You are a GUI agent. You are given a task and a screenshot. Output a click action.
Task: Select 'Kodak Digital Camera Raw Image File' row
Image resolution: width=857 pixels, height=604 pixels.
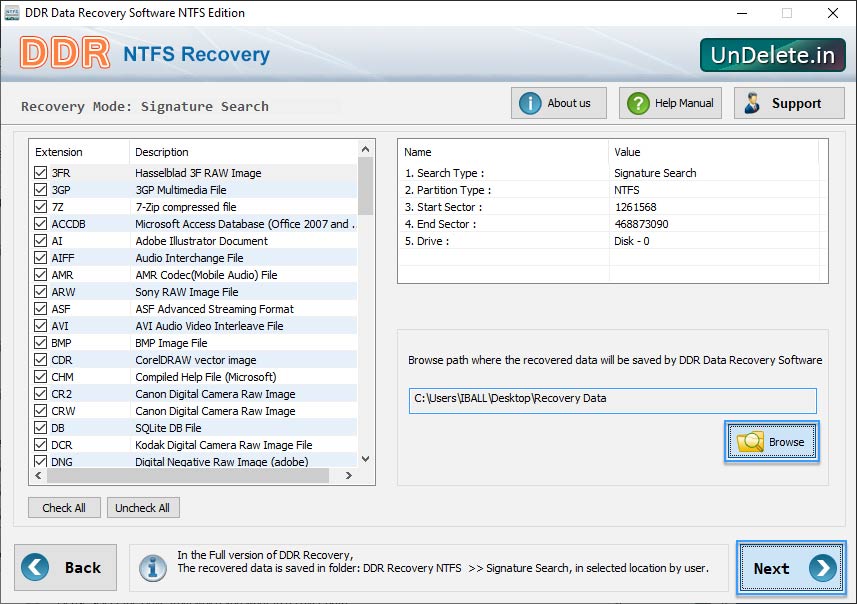(x=194, y=444)
